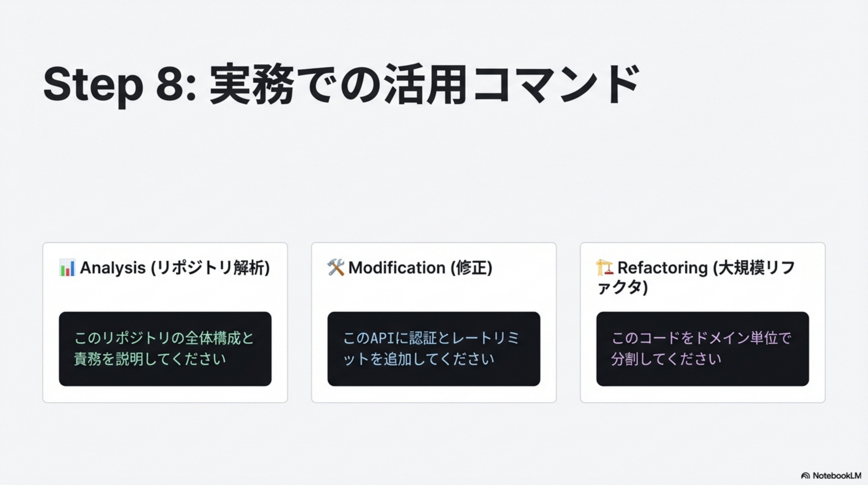The height and width of the screenshot is (485, 868).
Task: Click the word "Refactoring" in the third card heading
Action: pos(662,268)
